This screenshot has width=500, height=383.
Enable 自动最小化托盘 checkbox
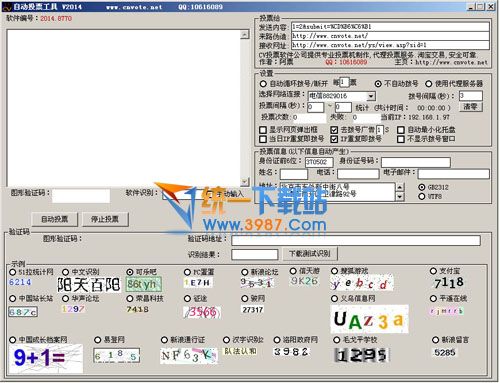pyautogui.click(x=401, y=130)
